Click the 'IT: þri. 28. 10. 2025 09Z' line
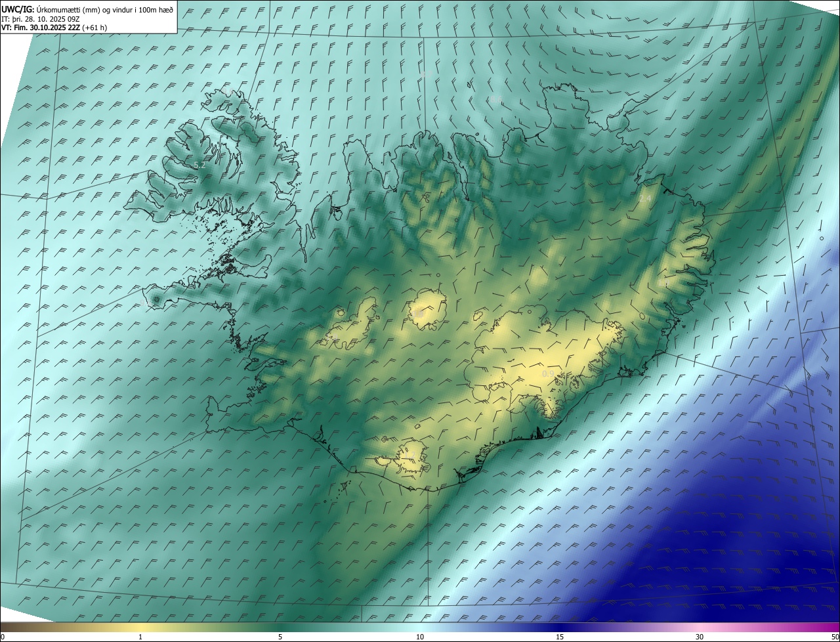Viewport: 840px width, 642px height. coord(41,18)
